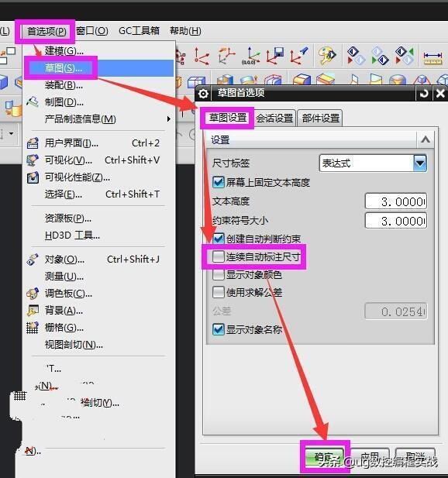This screenshot has height=478, width=448.
Task: Click the 背景 background icon
Action: point(33,311)
